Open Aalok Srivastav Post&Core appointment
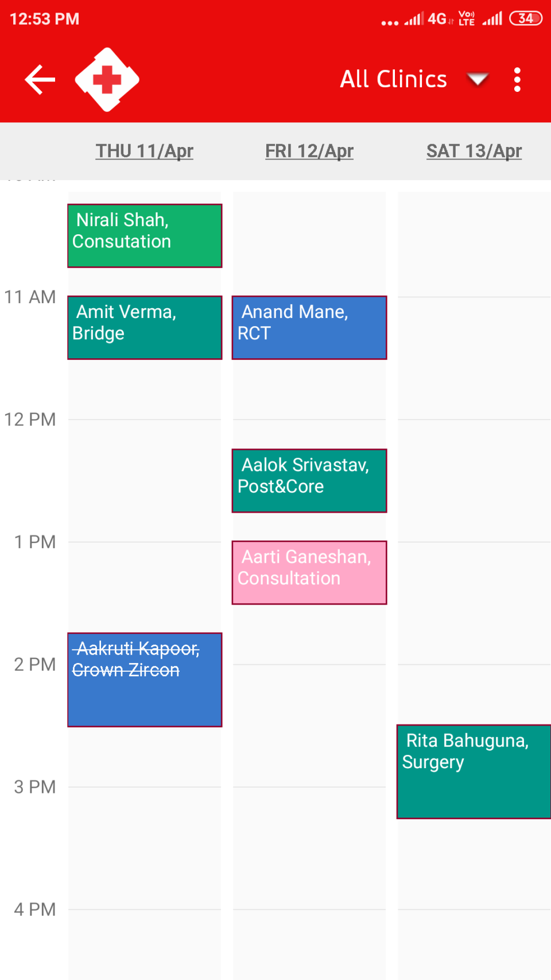The image size is (551, 980). point(309,481)
